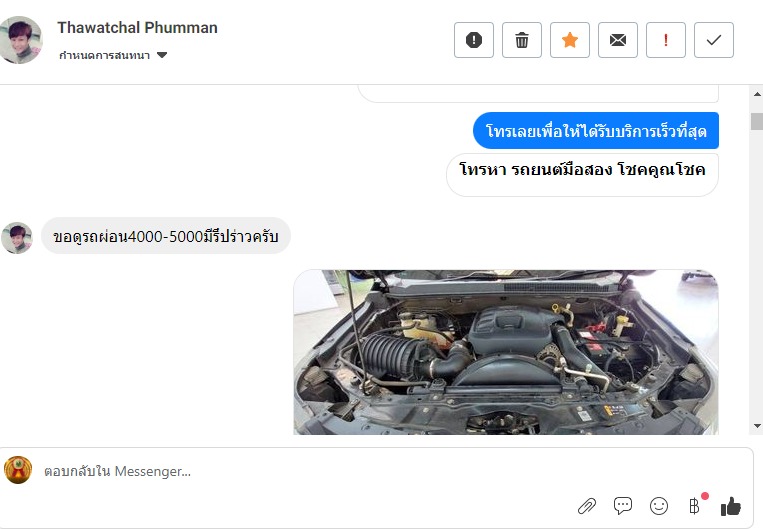The width and height of the screenshot is (763, 529).
Task: Mark conversation unread with envelope icon
Action: (x=618, y=40)
